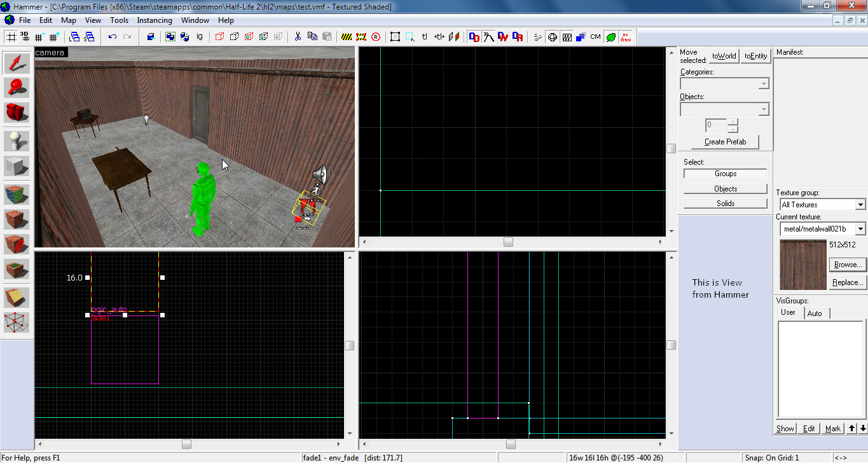Select the Vertex tool wireframe cube

click(17, 322)
